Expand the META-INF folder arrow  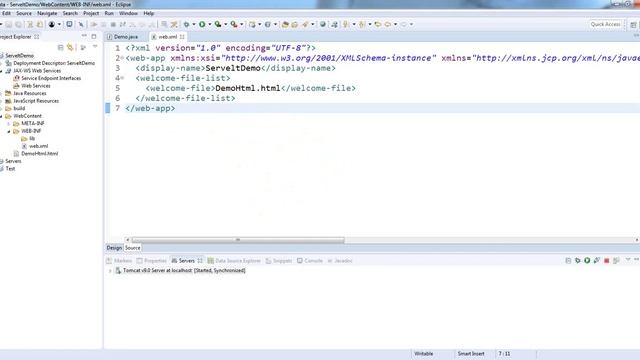coord(9,124)
